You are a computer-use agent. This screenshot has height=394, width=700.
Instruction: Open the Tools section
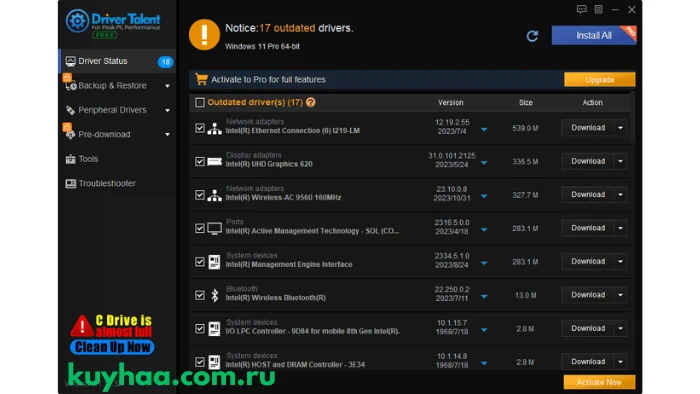coord(118,159)
